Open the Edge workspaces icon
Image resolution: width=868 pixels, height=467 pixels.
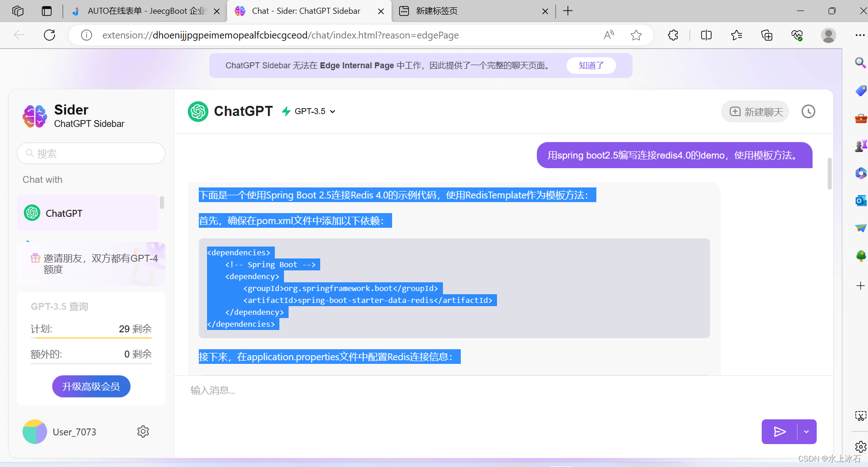[x=18, y=11]
